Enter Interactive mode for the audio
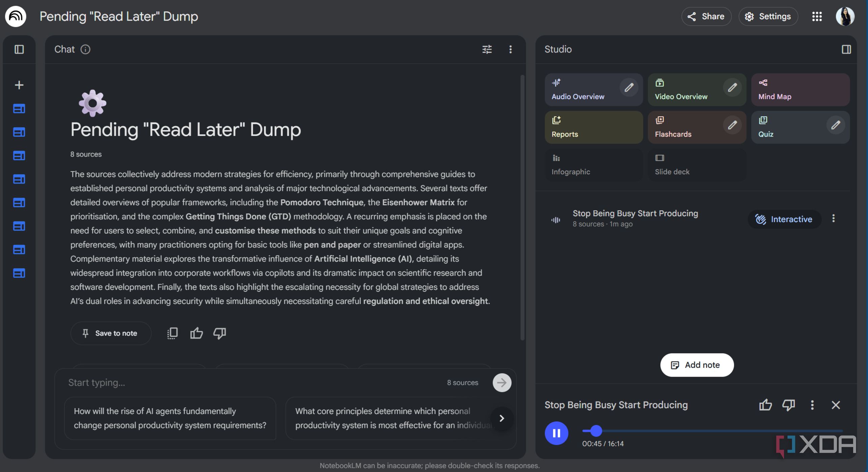The width and height of the screenshot is (868, 472). [784, 219]
